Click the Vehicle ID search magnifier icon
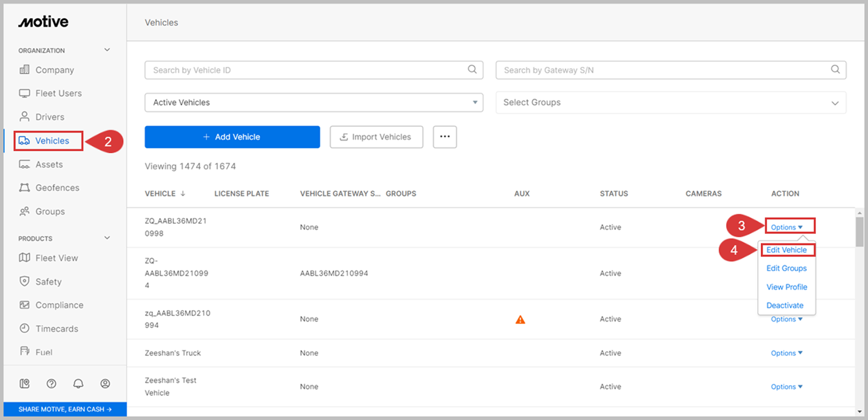The height and width of the screenshot is (420, 868). point(473,69)
